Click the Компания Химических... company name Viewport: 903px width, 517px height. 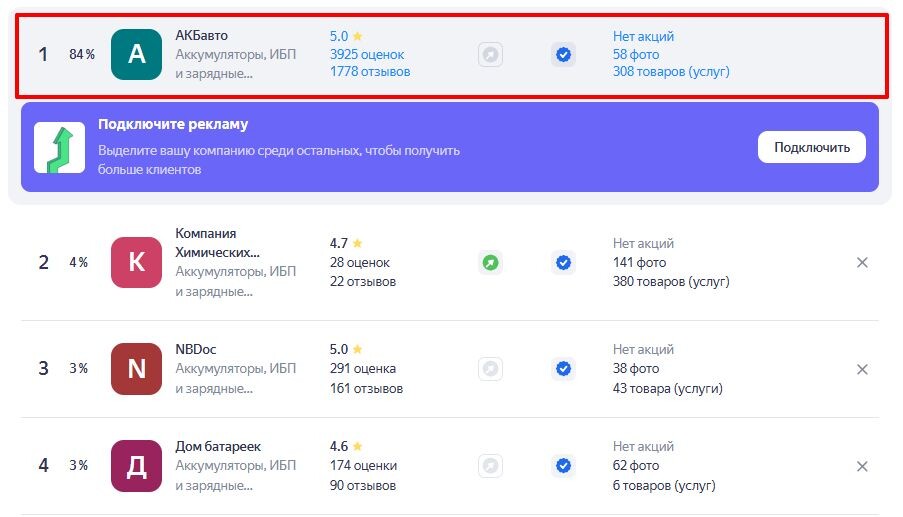(x=217, y=242)
